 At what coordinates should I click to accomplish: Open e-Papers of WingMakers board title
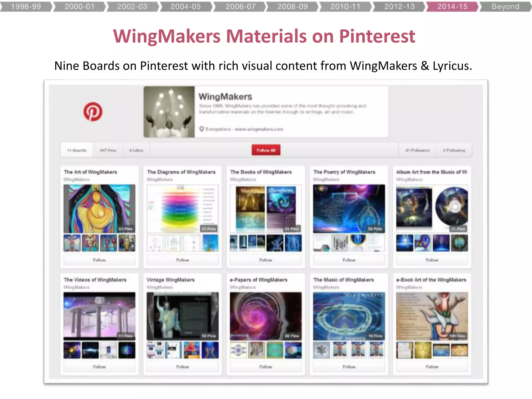(x=259, y=280)
